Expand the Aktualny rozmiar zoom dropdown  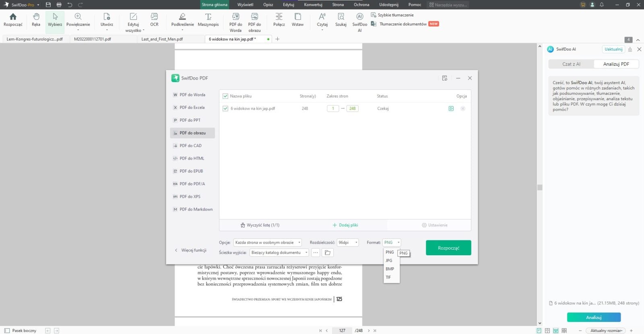pos(606,330)
